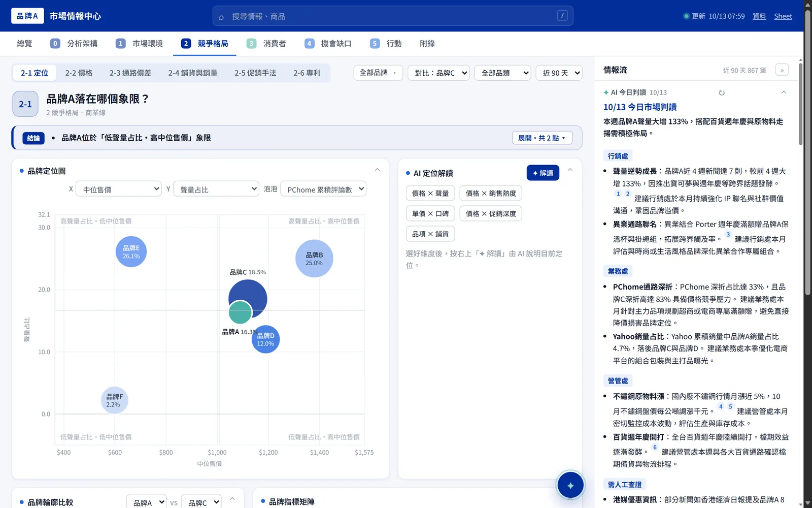Viewport: 812px width, 508px height.
Task: Open the 2-3 通路價差 sub-tab
Action: click(x=130, y=73)
